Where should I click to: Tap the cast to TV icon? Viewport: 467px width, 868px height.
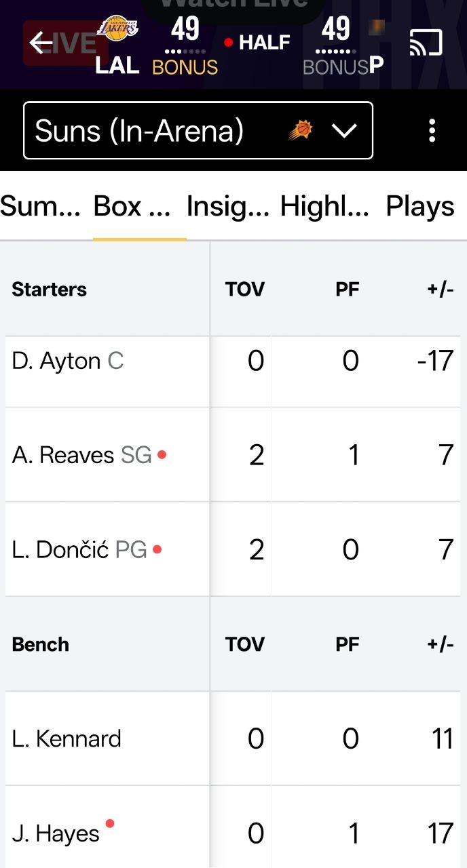[x=426, y=43]
